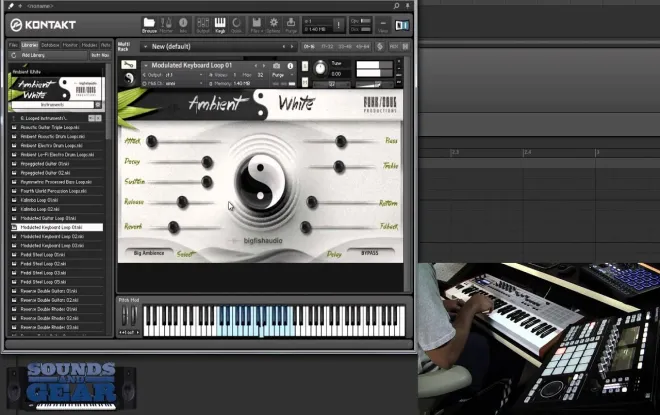Click the info panel layout icon
This screenshot has width=660, height=415.
pyautogui.click(x=402, y=25)
